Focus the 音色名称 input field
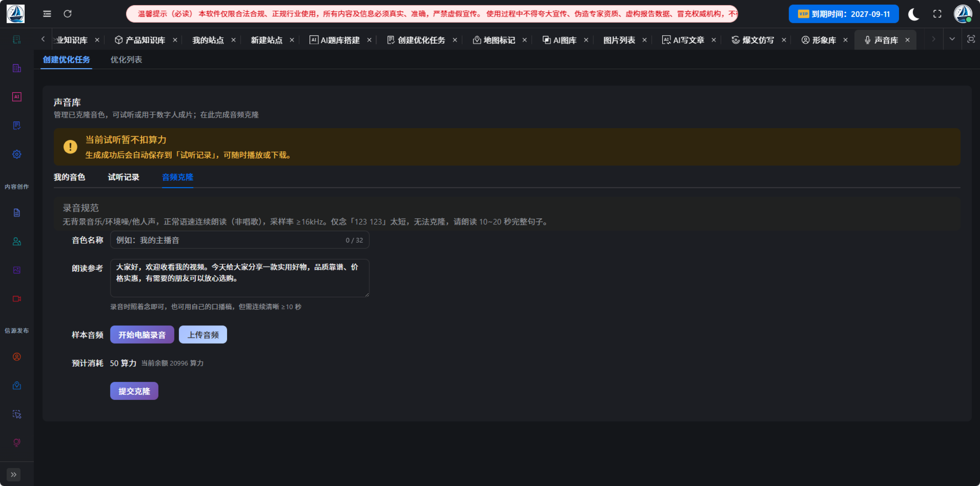980x486 pixels. (x=240, y=240)
